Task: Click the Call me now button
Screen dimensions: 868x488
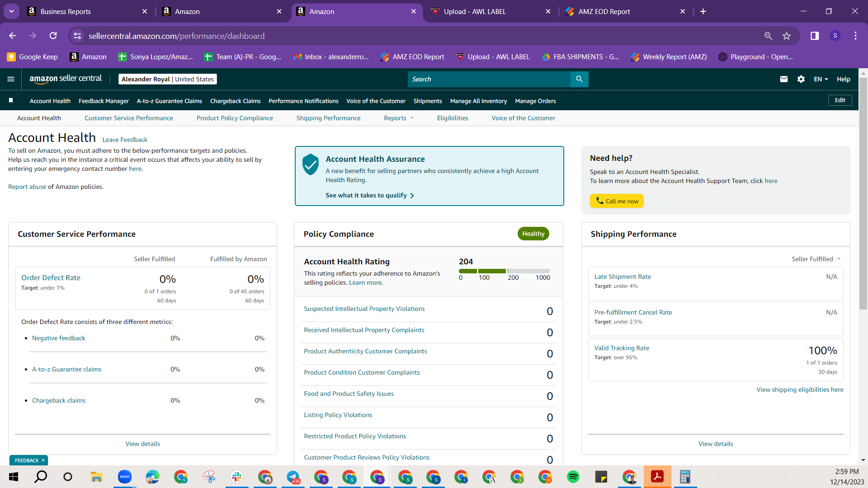Action: [617, 201]
